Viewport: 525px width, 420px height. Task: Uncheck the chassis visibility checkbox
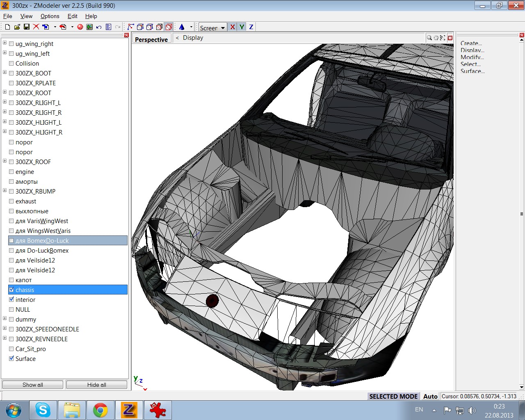coord(11,290)
